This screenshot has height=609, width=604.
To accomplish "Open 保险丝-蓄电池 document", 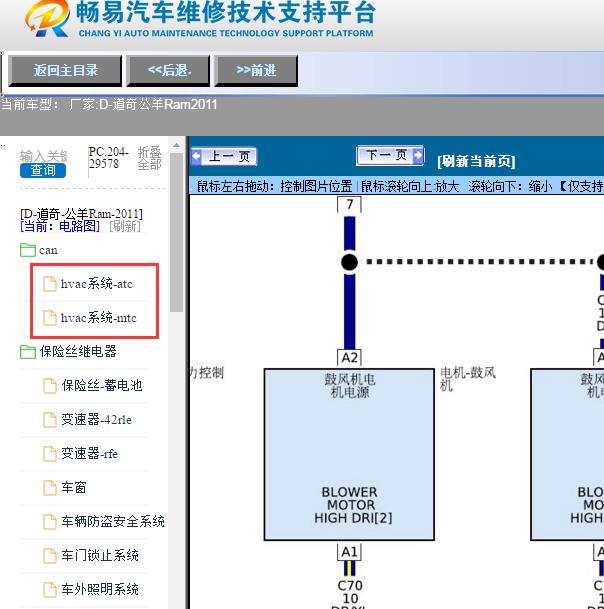I will coord(102,386).
